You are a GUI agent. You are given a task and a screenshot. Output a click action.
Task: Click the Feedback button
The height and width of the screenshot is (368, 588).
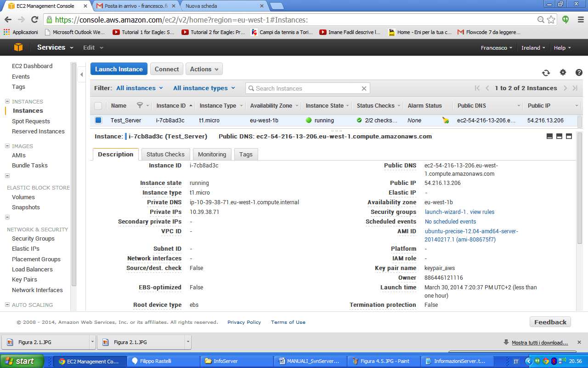click(550, 322)
